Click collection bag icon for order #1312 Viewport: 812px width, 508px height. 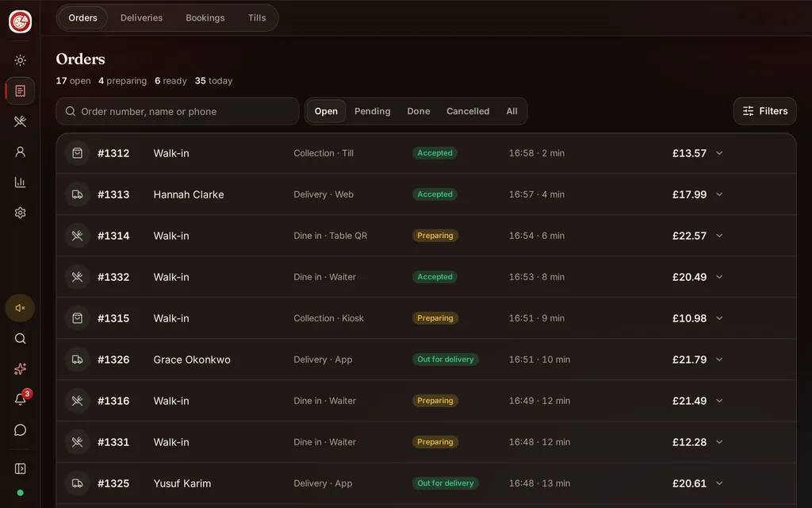[77, 153]
